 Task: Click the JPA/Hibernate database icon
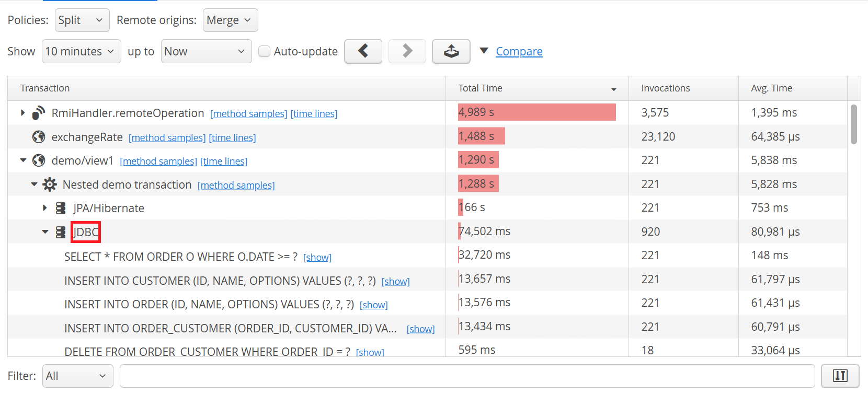[61, 209]
